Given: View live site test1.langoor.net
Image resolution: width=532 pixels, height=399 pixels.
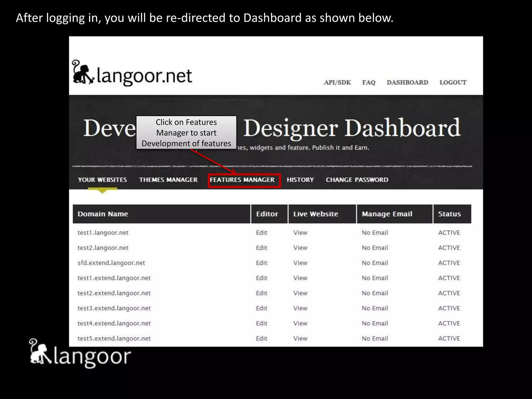Looking at the screenshot, I should tap(300, 233).
